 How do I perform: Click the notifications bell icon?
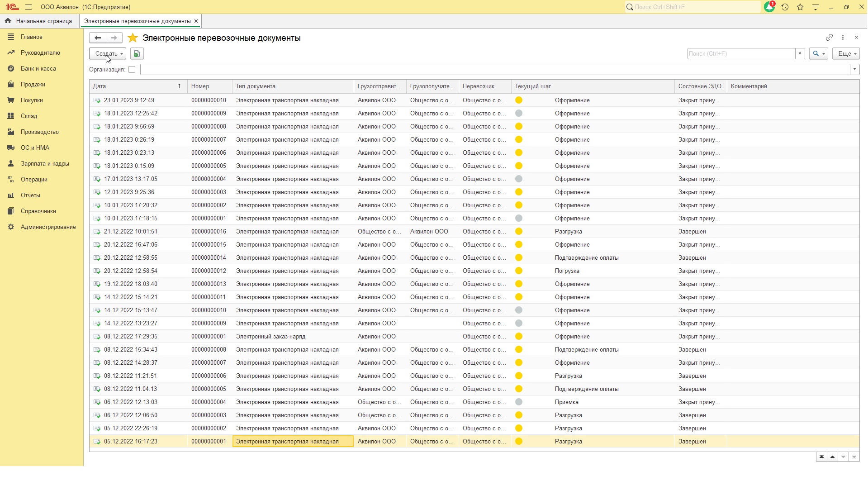(769, 7)
